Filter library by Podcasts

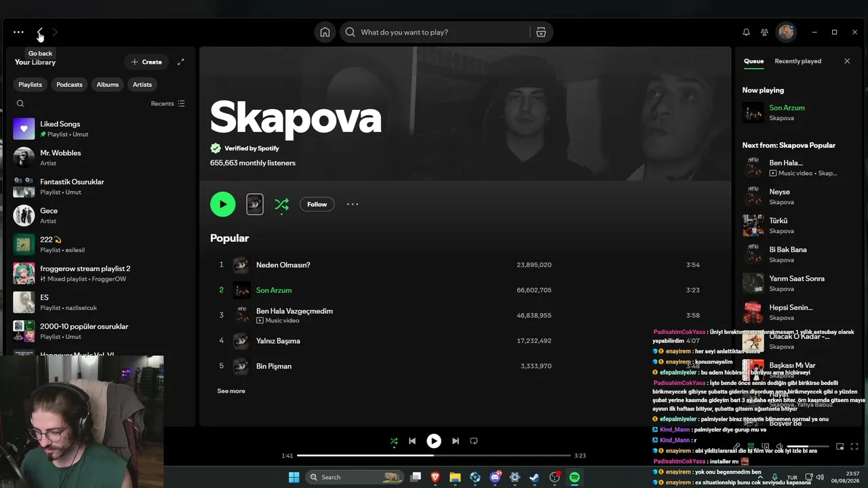(x=69, y=85)
